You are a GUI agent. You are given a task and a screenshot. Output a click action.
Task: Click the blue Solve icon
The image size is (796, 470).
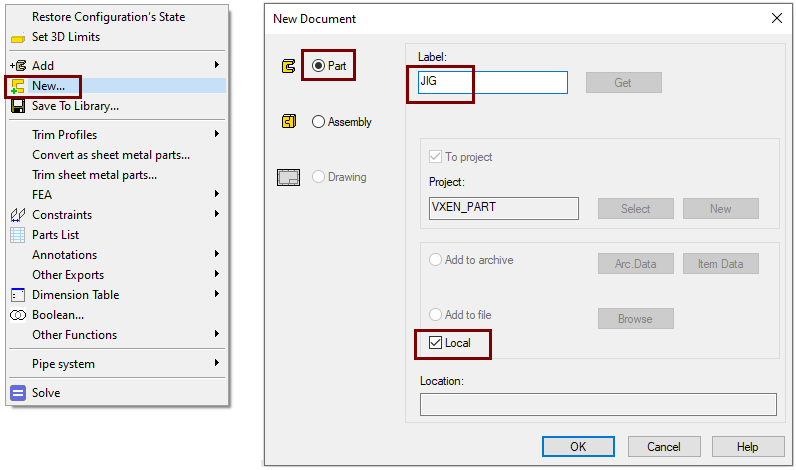pos(17,393)
